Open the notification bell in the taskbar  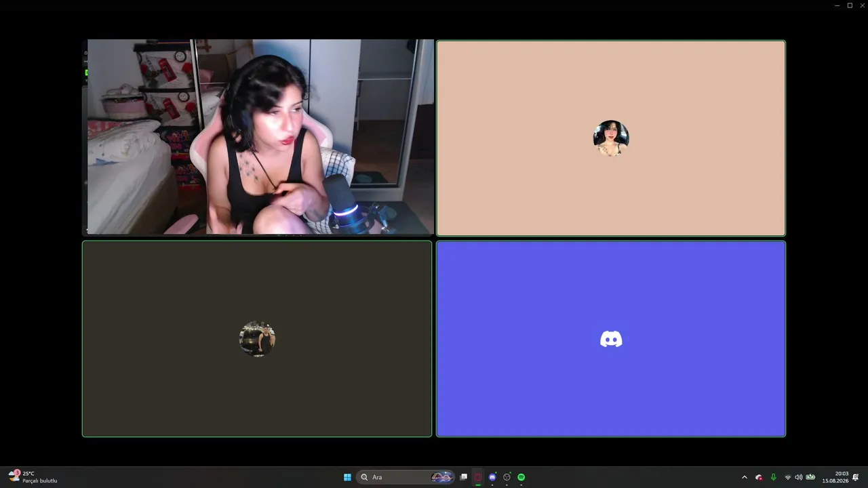pyautogui.click(x=856, y=477)
